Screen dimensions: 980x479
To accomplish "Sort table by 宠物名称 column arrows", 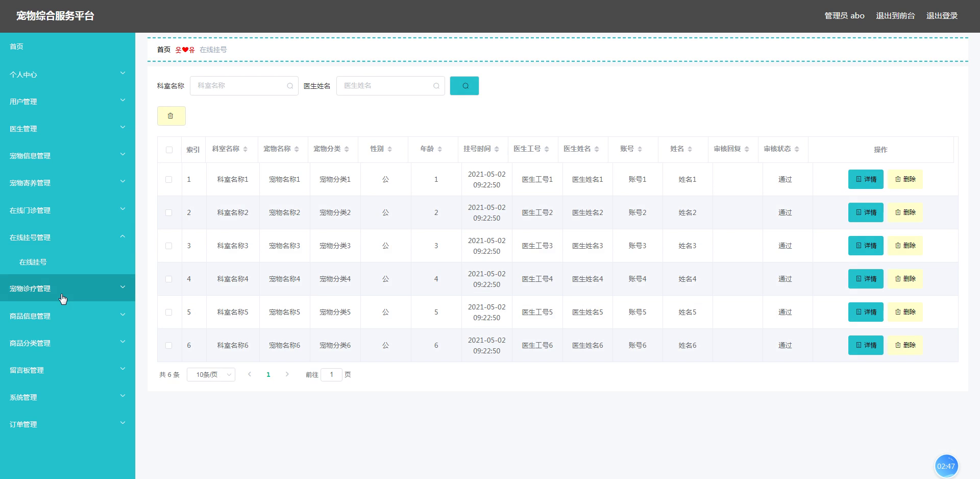I will point(297,149).
